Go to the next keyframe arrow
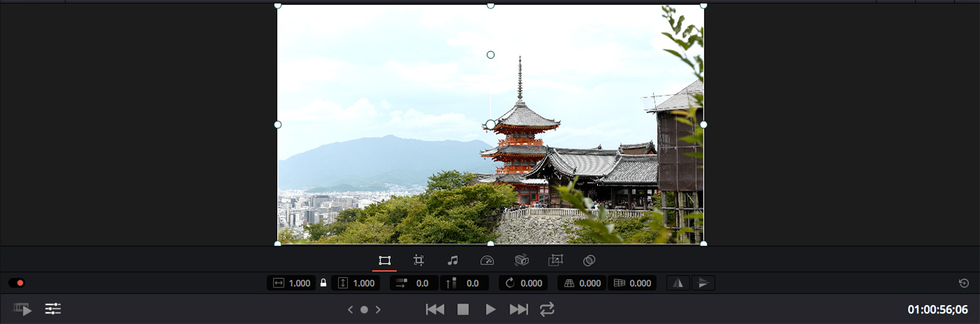 tap(378, 309)
